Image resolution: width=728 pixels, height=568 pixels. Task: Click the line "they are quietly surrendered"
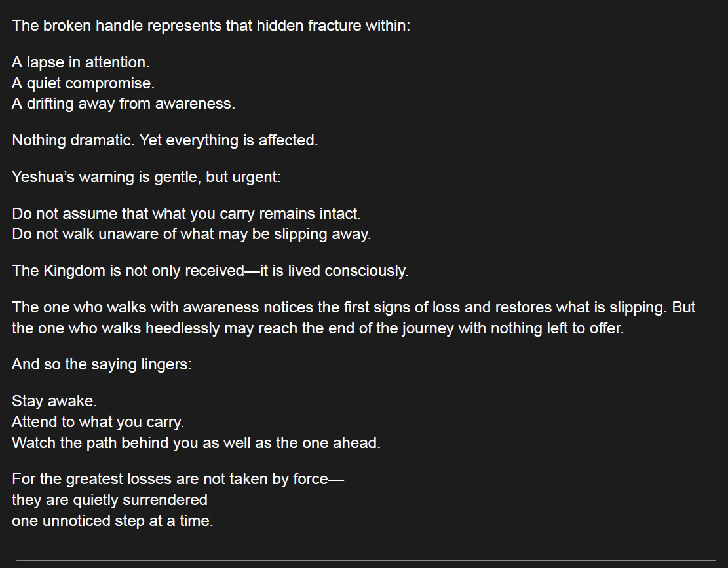(109, 501)
